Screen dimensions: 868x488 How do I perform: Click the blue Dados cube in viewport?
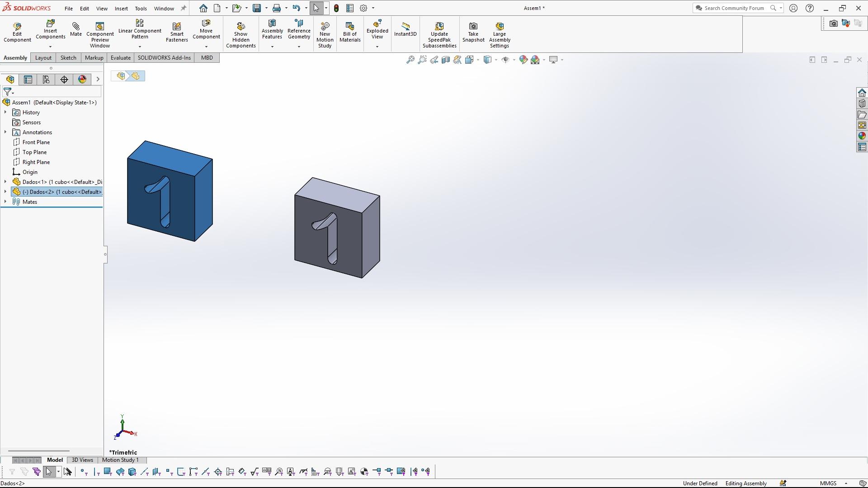tap(170, 192)
